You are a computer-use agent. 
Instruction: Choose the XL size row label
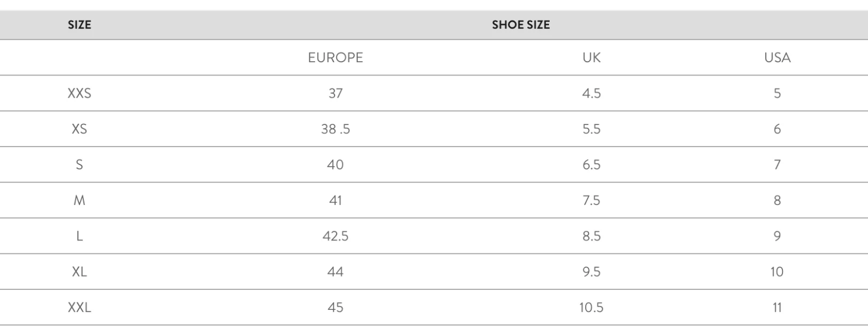tap(79, 272)
